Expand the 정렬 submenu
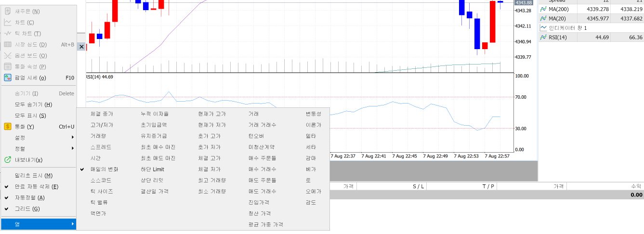The height and width of the screenshot is (234, 644). click(x=39, y=149)
